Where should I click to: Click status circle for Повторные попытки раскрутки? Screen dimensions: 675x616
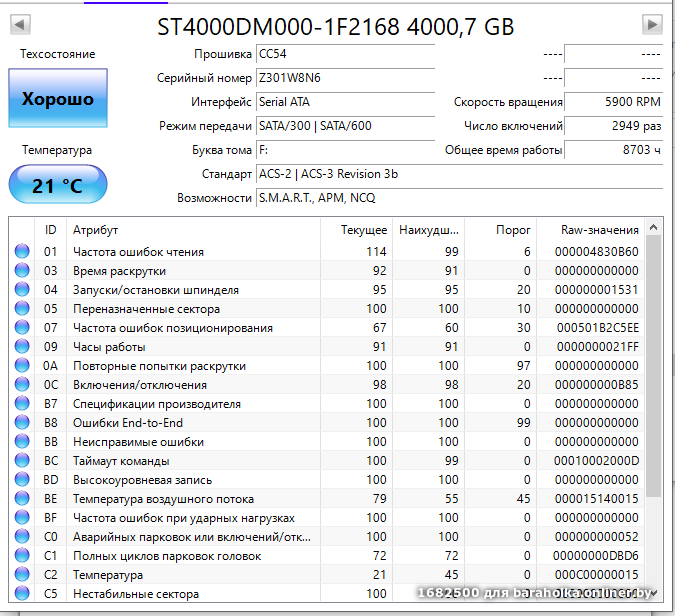tap(22, 365)
